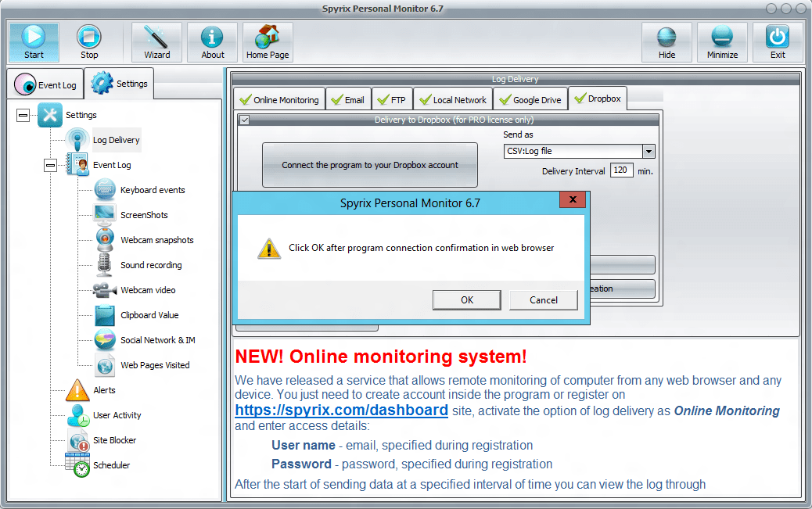Open Scheduler calendar icon
The width and height of the screenshot is (812, 509).
coord(77,465)
